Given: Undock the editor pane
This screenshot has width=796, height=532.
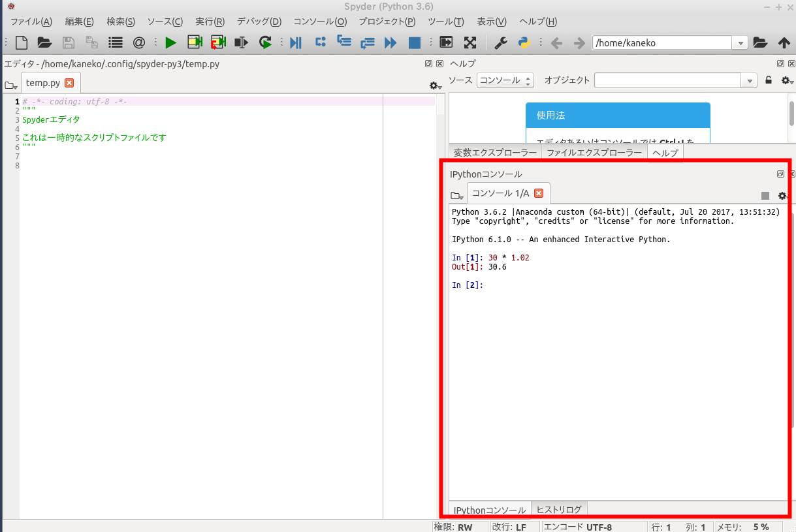Looking at the screenshot, I should coord(429,64).
